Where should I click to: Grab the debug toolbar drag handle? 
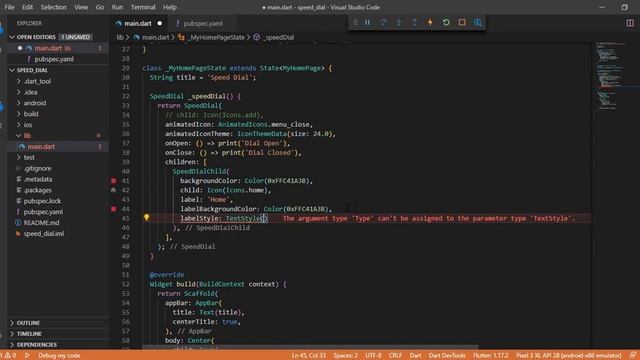(x=355, y=23)
